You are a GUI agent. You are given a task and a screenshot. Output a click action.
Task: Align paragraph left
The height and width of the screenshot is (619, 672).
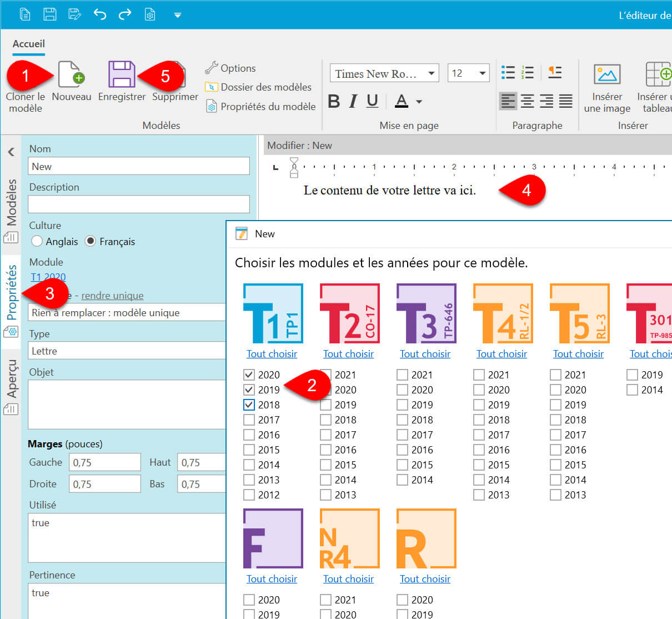[x=508, y=101]
